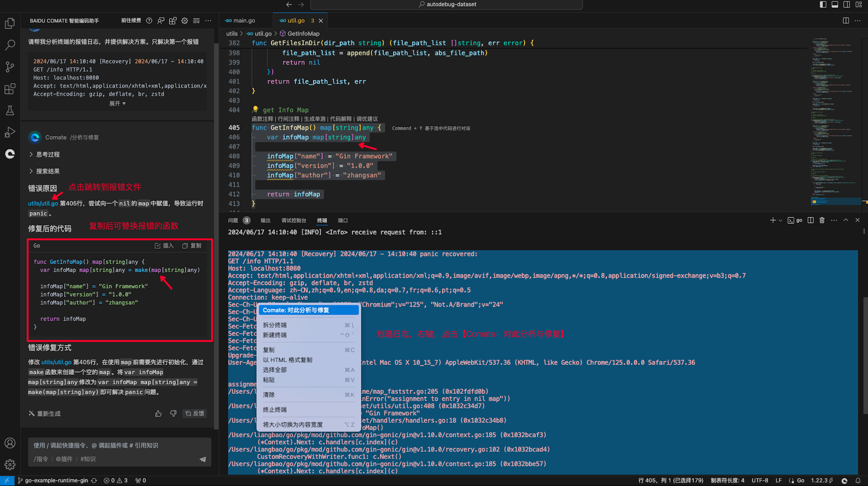
Task: Select Comate: 对此分析与修复 in context menu
Action: [x=309, y=310]
